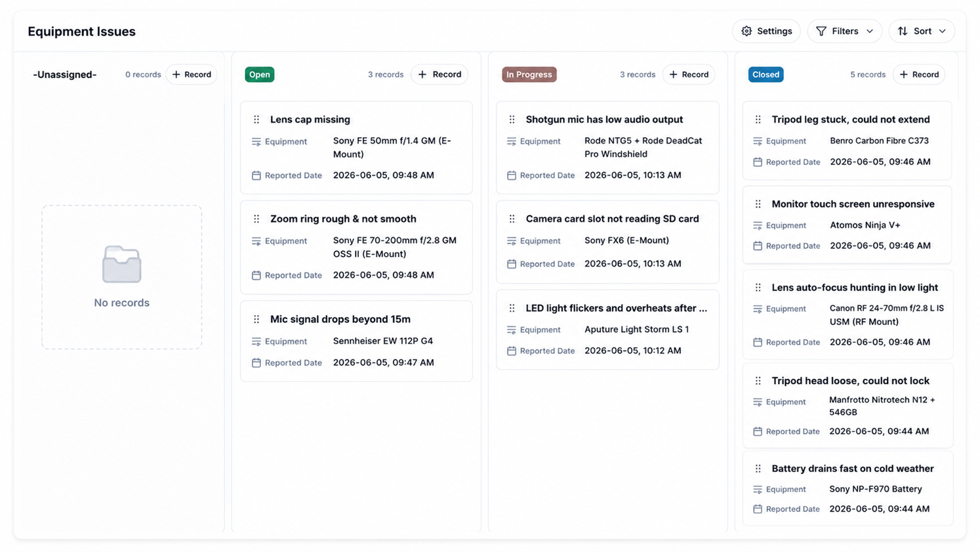The height and width of the screenshot is (552, 980).
Task: Add a Record to the Open column
Action: point(439,75)
